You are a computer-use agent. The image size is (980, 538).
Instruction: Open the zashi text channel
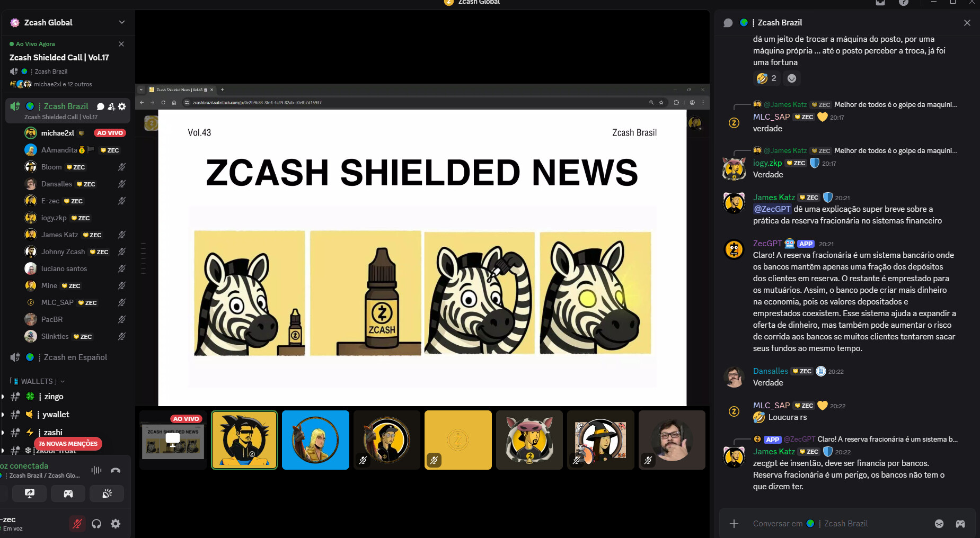(x=53, y=432)
